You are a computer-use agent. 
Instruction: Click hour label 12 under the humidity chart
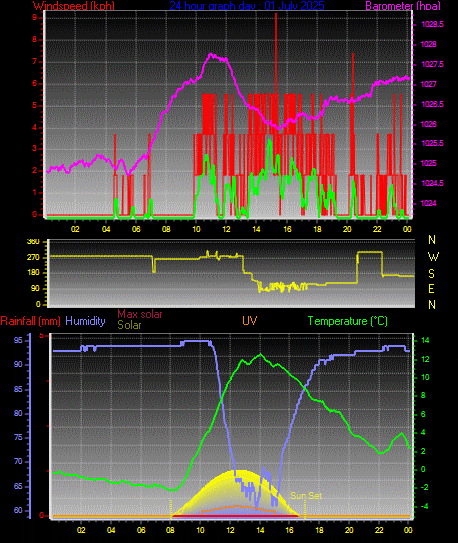click(231, 530)
